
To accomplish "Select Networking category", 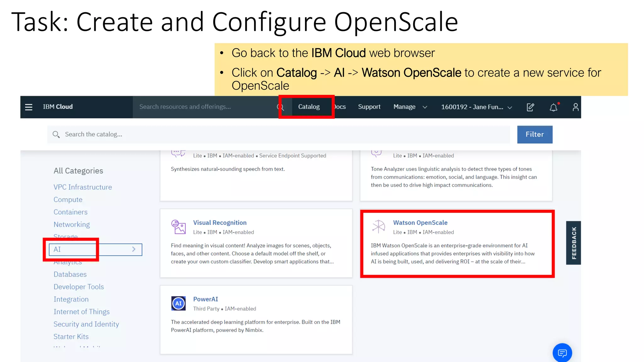I will (x=72, y=224).
